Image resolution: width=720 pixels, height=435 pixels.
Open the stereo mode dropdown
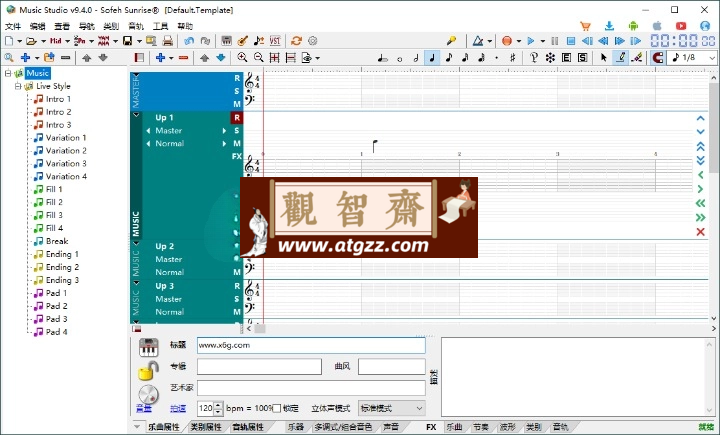point(392,408)
